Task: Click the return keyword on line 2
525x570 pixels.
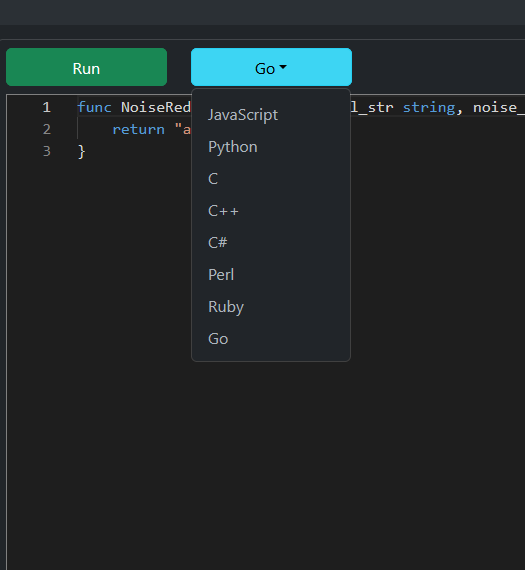Action: pos(139,129)
